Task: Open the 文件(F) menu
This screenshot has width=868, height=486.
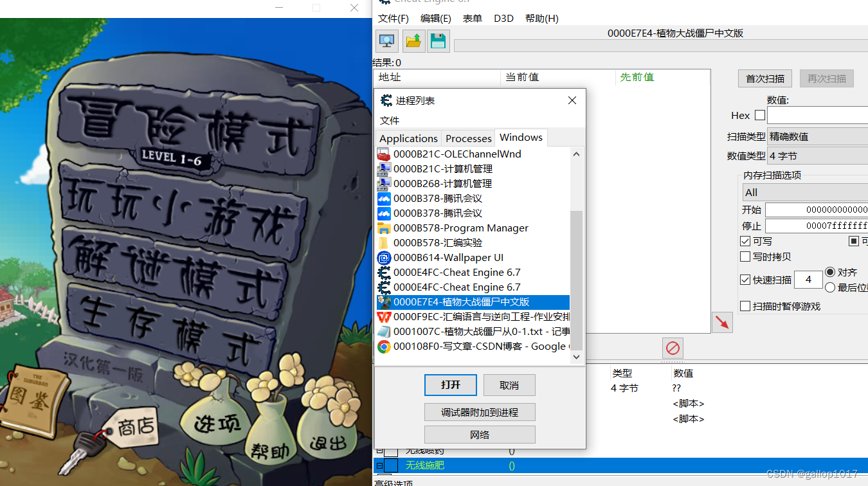Action: point(393,19)
